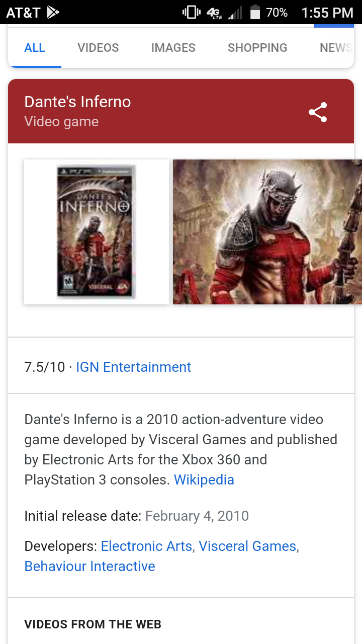Open the Wikipedia link in the description
This screenshot has width=362, height=644.
pos(204,480)
